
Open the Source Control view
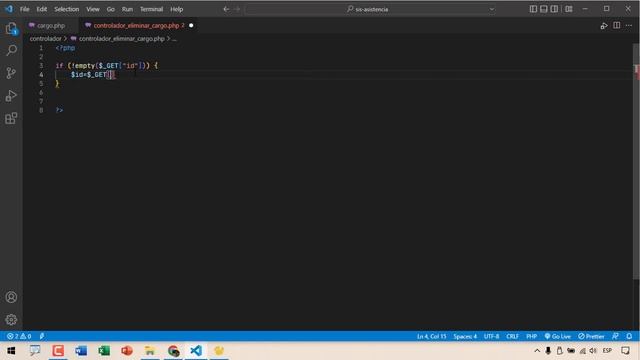(11, 73)
